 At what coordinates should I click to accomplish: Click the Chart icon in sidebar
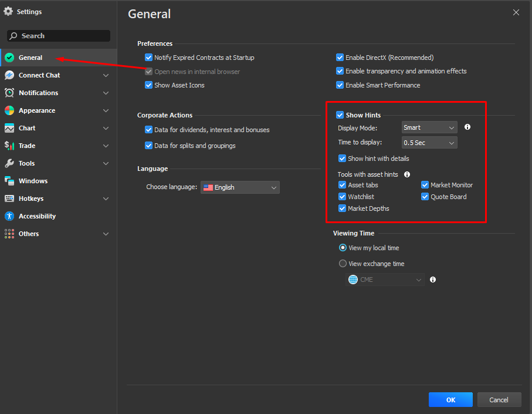[9, 128]
